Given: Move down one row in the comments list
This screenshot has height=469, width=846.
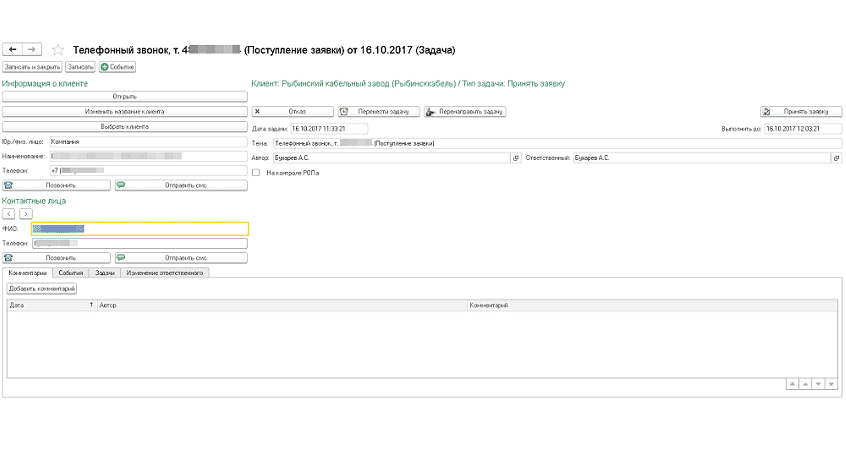Looking at the screenshot, I should coord(818,384).
